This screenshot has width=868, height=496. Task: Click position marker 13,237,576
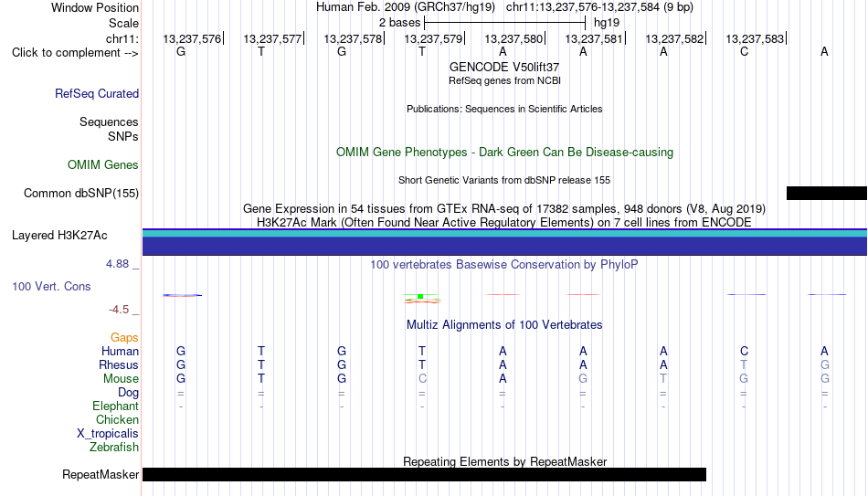(192, 38)
